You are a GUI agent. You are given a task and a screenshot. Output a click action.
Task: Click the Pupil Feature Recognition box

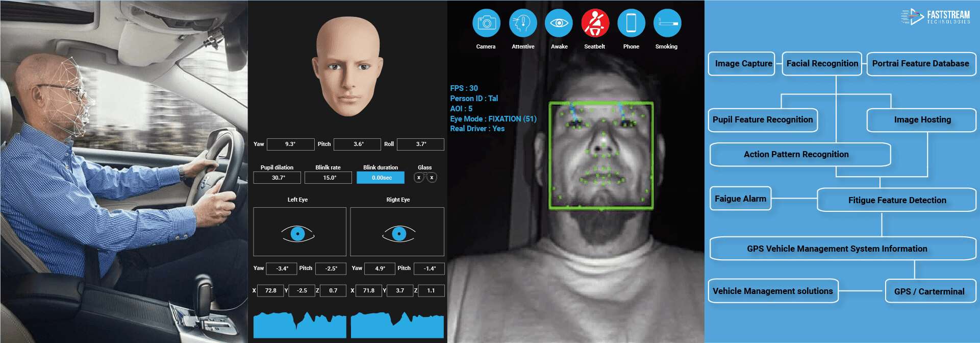763,120
